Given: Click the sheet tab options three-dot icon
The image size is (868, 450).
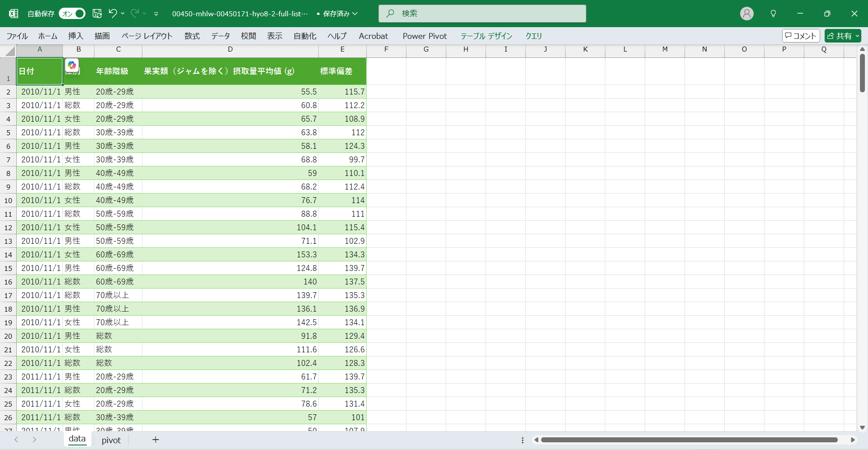Looking at the screenshot, I should pyautogui.click(x=523, y=440).
